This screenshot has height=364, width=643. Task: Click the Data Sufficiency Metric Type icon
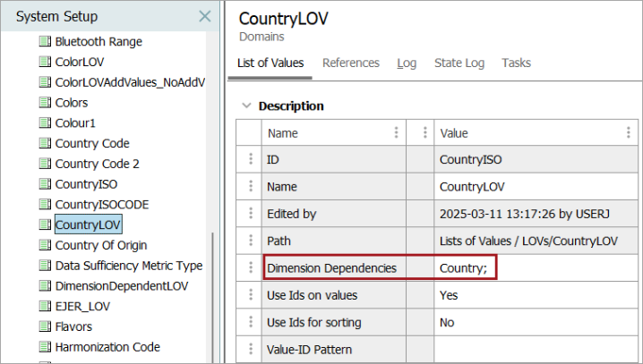point(45,266)
